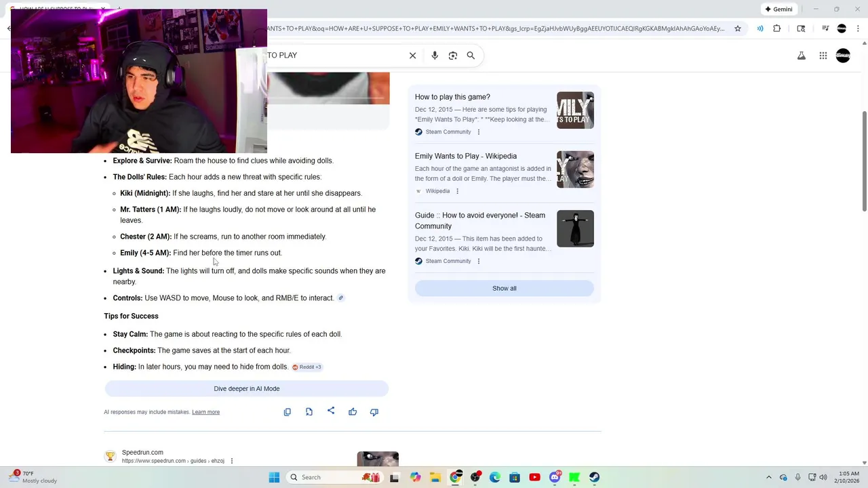Open the Speedrun.com search result
Screen dimensions: 868x488
[142, 452]
